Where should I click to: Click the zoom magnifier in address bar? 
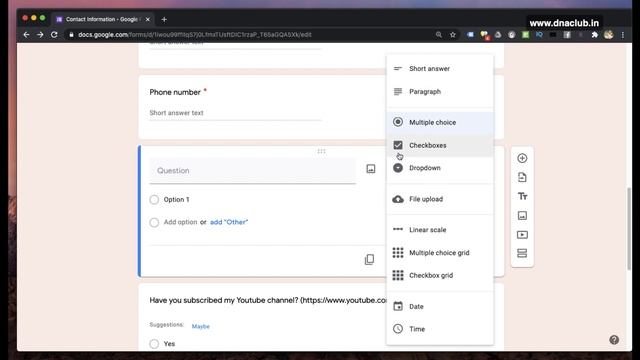click(x=439, y=35)
